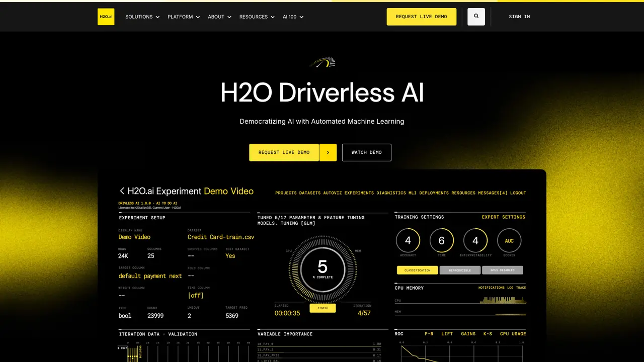Click the VARIABLE IMPORTANCE panel title
The width and height of the screenshot is (644, 362).
[x=285, y=334]
